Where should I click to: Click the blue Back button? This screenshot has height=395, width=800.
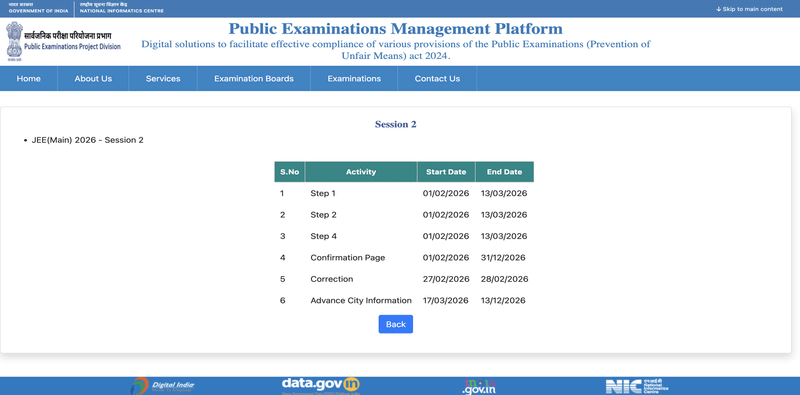(395, 324)
